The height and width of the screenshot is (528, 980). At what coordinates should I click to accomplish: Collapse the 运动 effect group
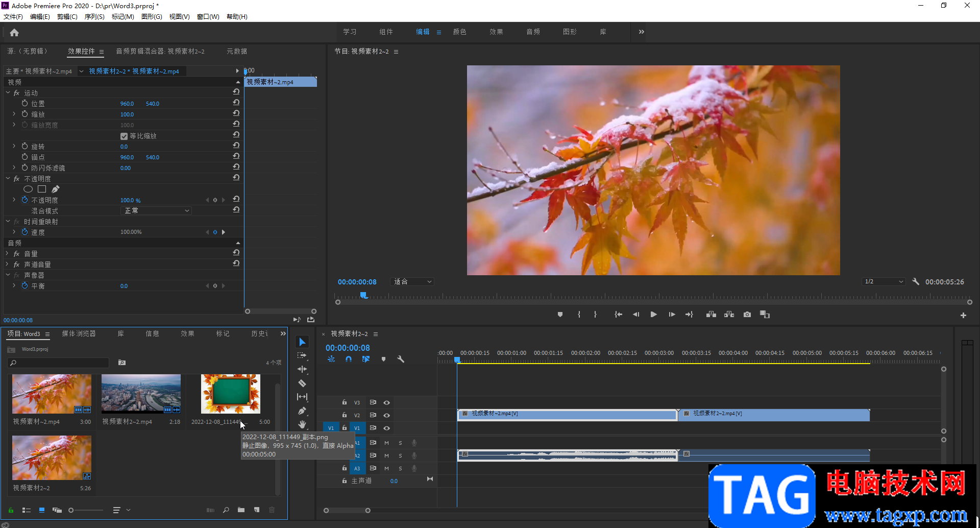(x=8, y=92)
